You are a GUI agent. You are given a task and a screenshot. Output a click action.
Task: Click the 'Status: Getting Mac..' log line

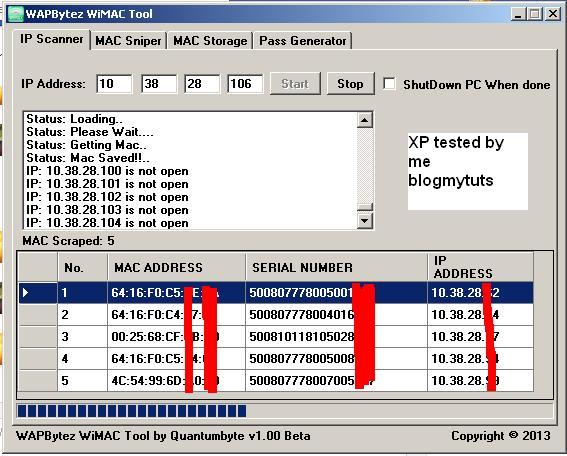pyautogui.click(x=86, y=145)
